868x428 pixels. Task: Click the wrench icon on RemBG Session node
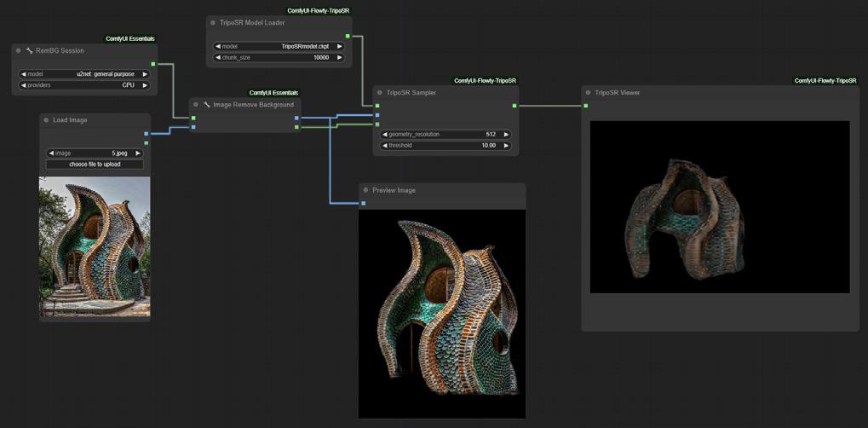[30, 51]
